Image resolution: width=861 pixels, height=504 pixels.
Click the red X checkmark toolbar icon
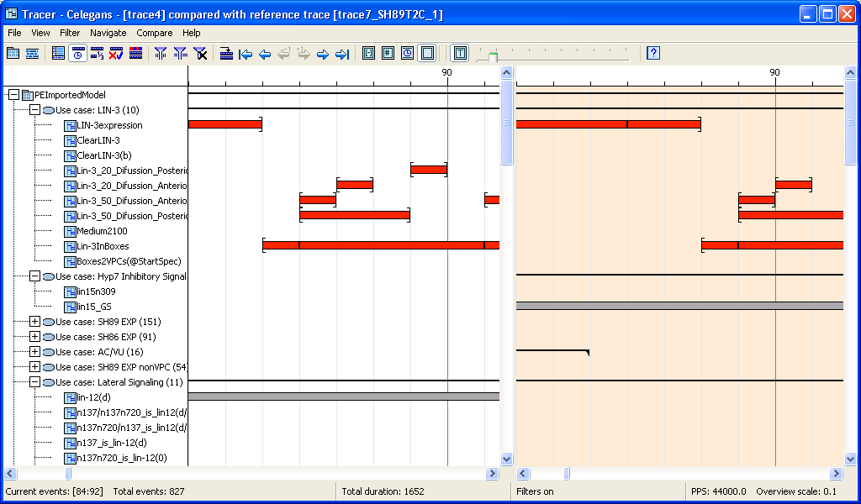coord(116,54)
